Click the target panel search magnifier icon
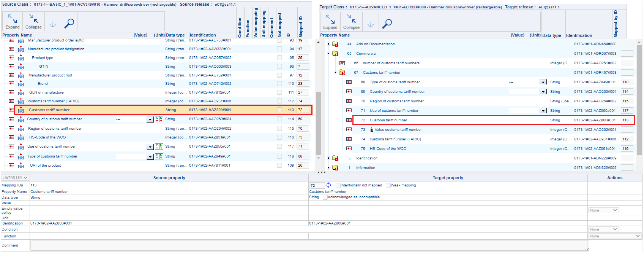Viewport: 644px width, 253px height. 387,24
